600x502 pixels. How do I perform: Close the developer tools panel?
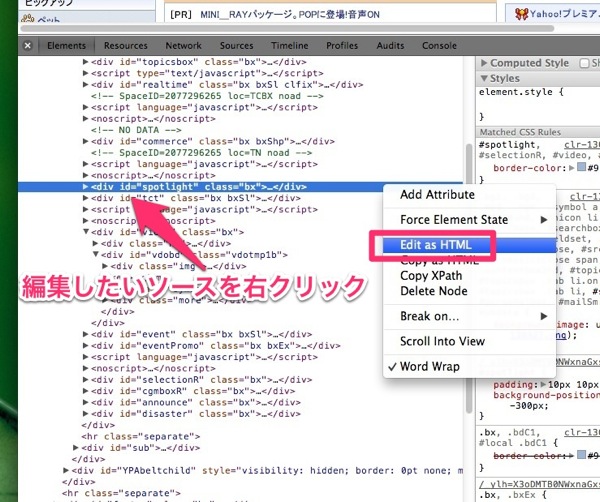point(28,46)
